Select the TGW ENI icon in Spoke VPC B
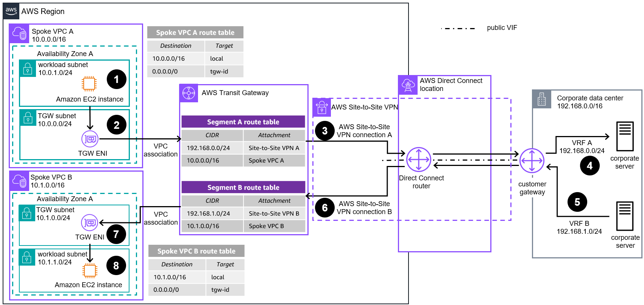 point(90,223)
